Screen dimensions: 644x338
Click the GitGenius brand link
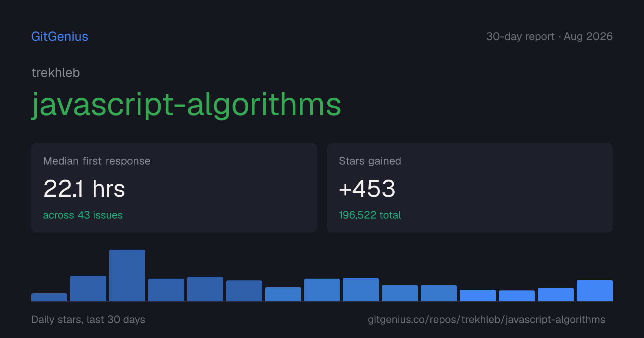(60, 36)
